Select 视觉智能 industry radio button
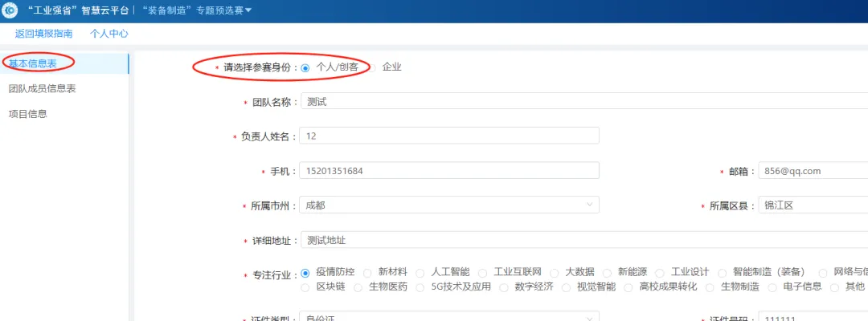Image resolution: width=868 pixels, height=321 pixels. 566,287
